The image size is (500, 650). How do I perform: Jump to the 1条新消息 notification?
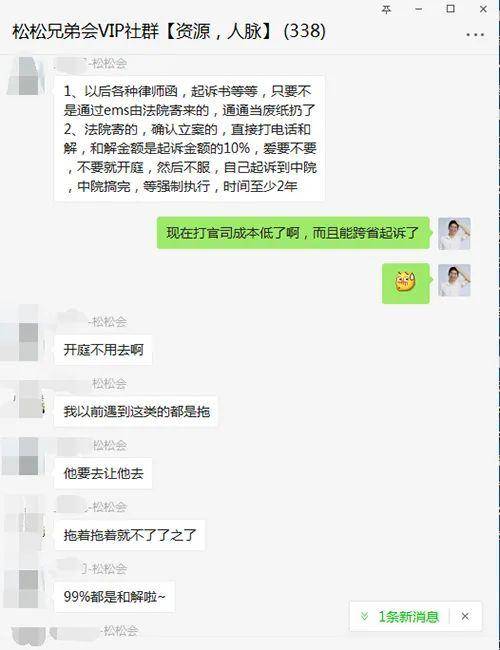(408, 616)
